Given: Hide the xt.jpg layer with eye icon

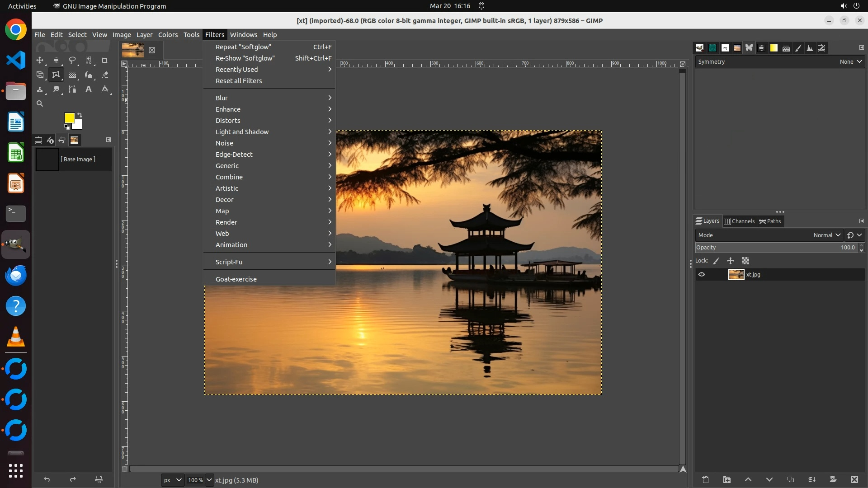Looking at the screenshot, I should coord(702,275).
